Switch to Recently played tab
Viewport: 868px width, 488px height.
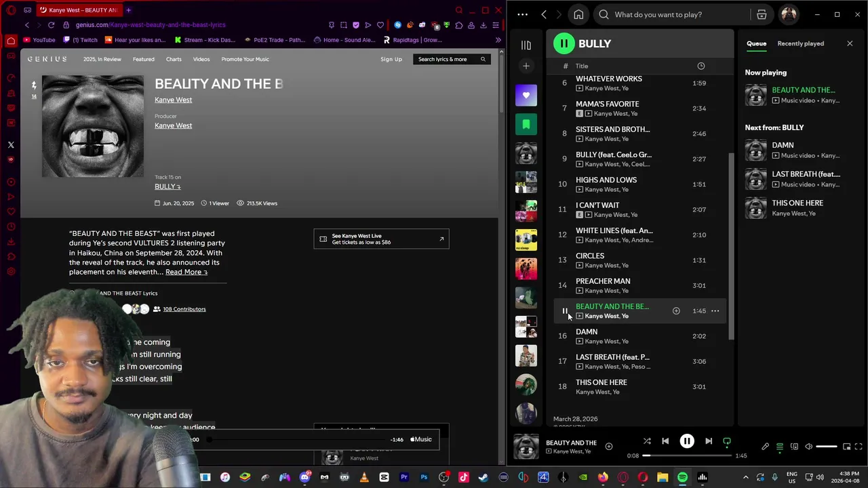coord(800,43)
